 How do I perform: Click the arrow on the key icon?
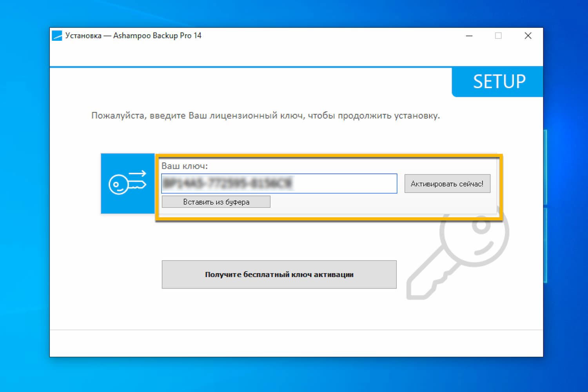[x=137, y=174]
